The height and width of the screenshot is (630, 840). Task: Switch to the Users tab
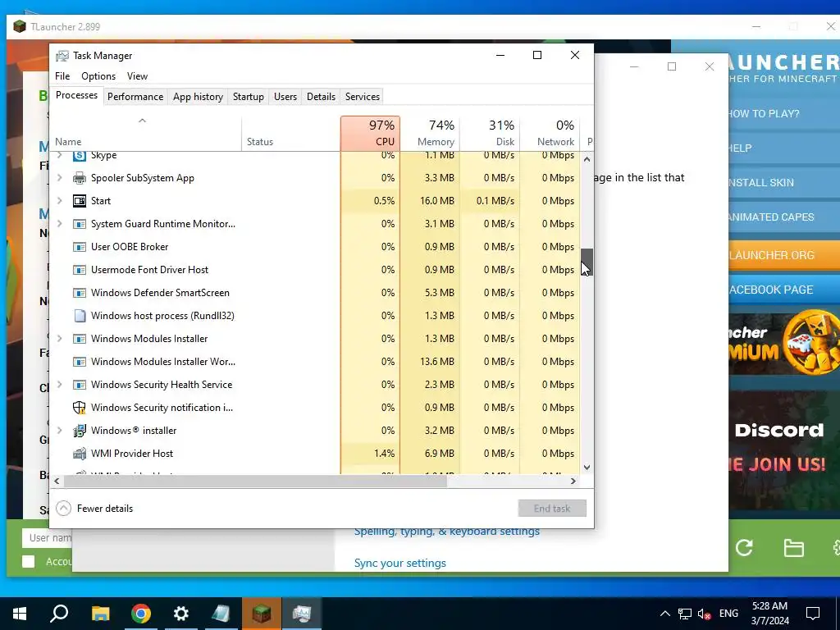pos(285,97)
